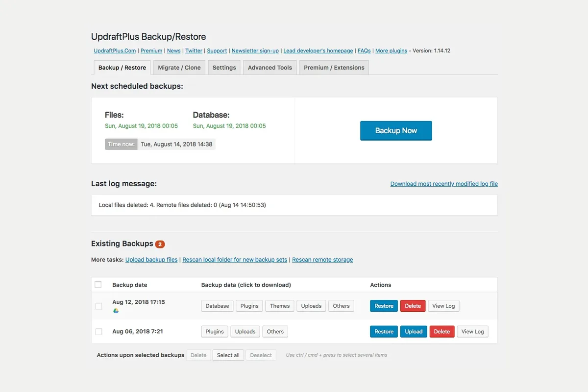This screenshot has height=392, width=588.
Task: Rescan local folder for new backup sets
Action: [235, 260]
